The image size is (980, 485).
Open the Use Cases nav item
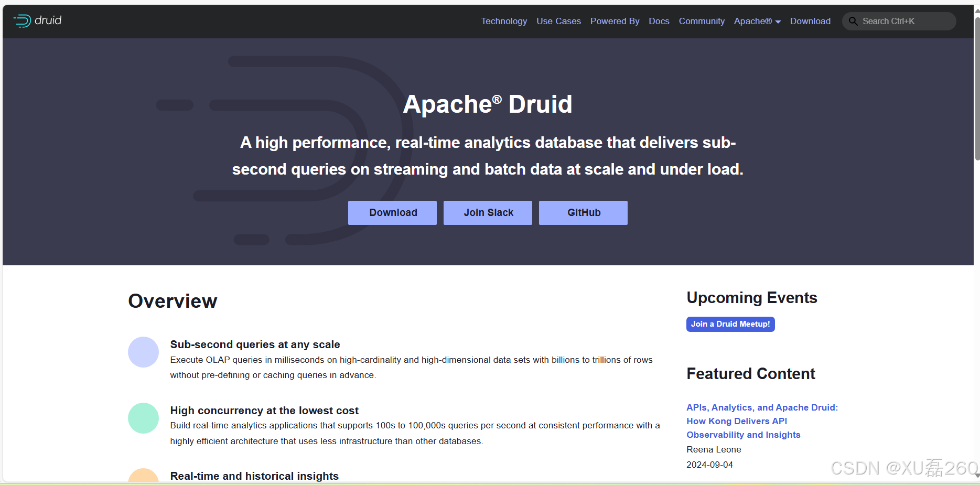tap(558, 21)
